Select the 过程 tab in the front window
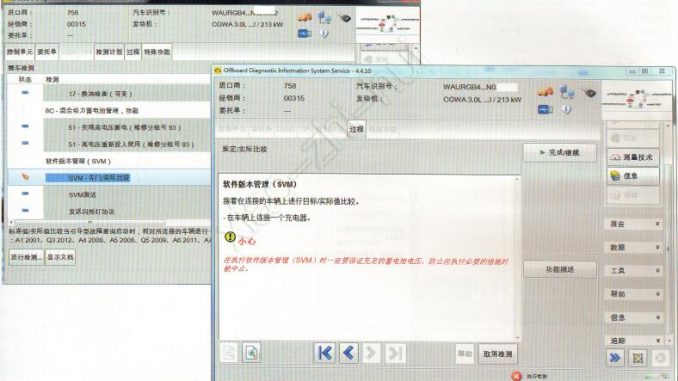678x381 pixels. point(356,129)
